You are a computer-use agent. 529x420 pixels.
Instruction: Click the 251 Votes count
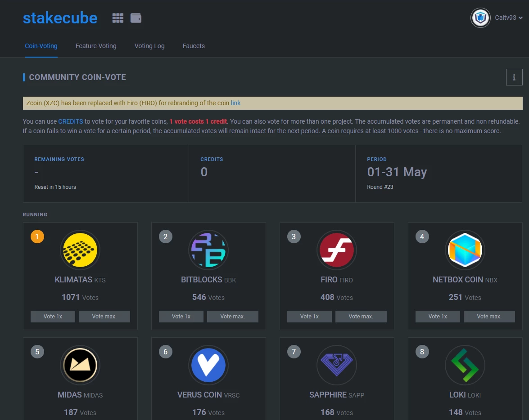click(x=465, y=297)
